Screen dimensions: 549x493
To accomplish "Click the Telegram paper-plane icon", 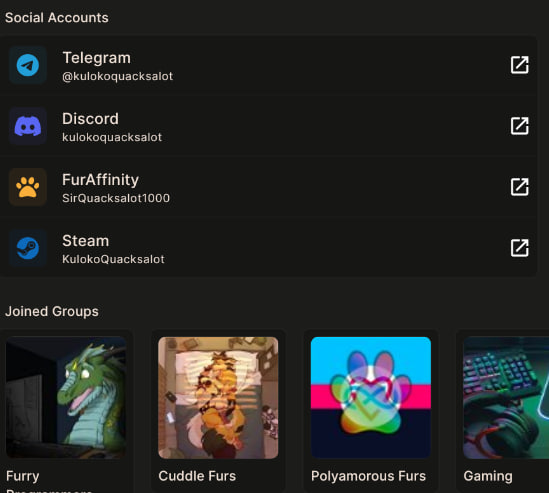I will coord(28,65).
